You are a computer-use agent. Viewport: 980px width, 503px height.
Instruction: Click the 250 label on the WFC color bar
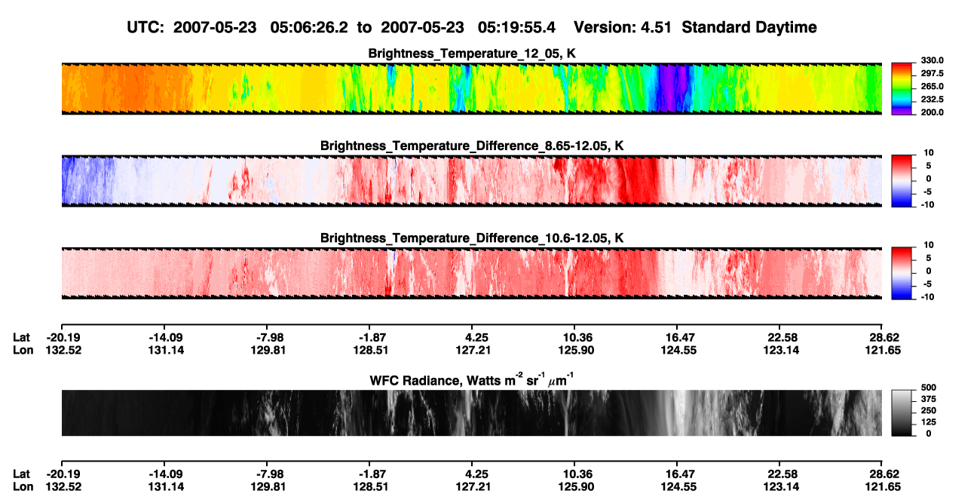pyautogui.click(x=928, y=410)
